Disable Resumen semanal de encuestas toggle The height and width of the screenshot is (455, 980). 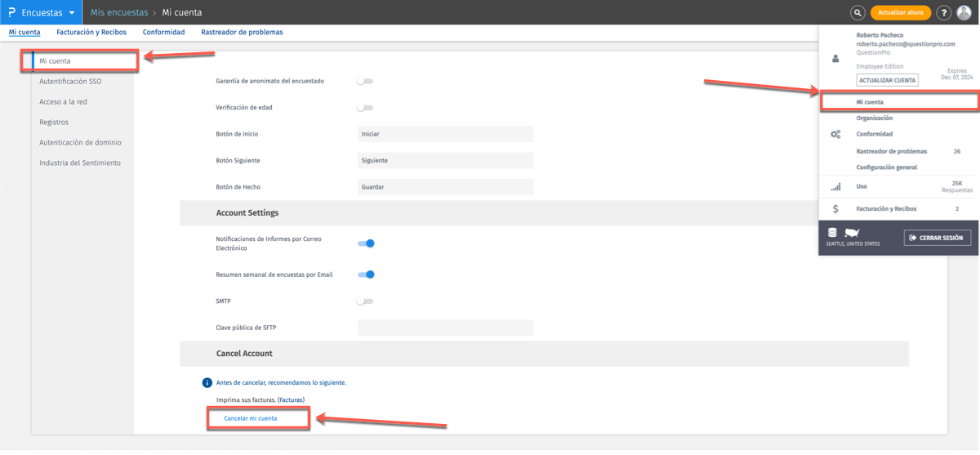point(367,274)
